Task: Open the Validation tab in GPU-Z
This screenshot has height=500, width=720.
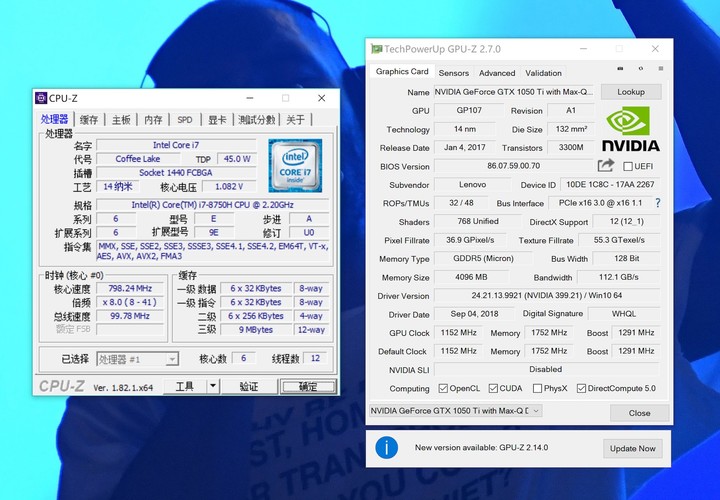Action: coord(543,73)
